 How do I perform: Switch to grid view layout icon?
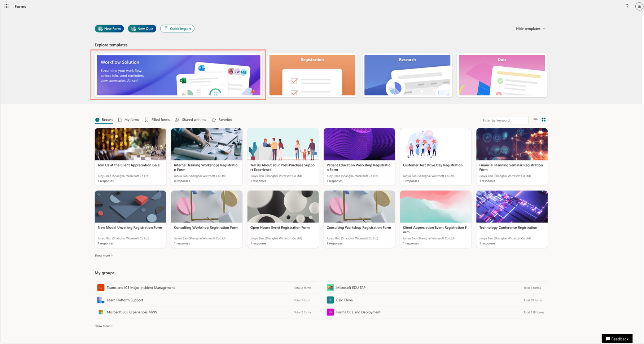point(544,120)
